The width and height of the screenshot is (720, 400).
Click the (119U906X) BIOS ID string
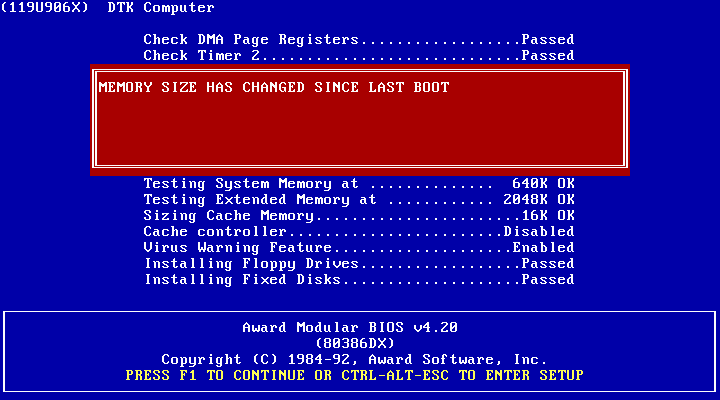coord(52,8)
